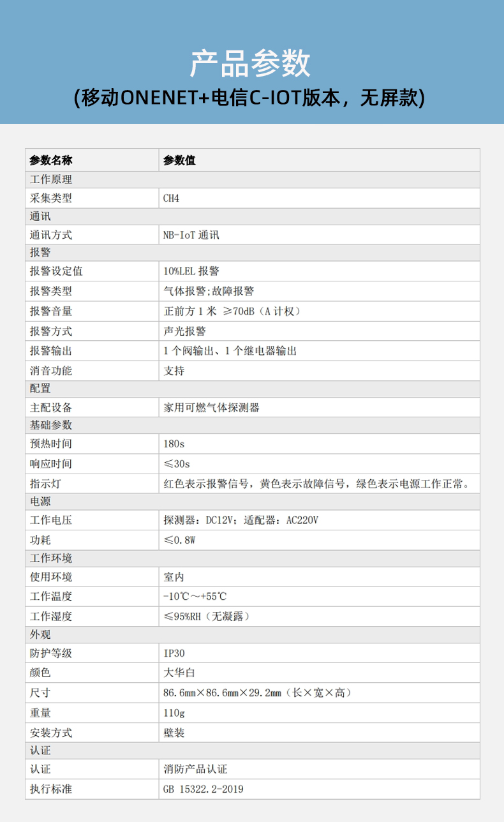Click the 大华白 value
The image size is (504, 822).
tap(179, 673)
